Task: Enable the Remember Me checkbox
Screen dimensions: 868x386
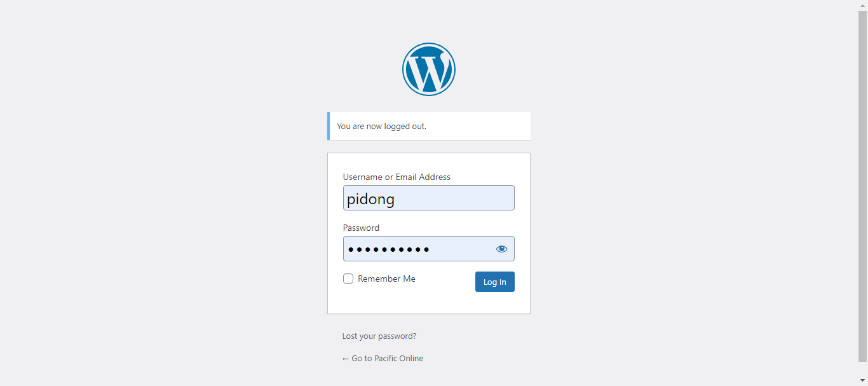Action: (x=348, y=279)
